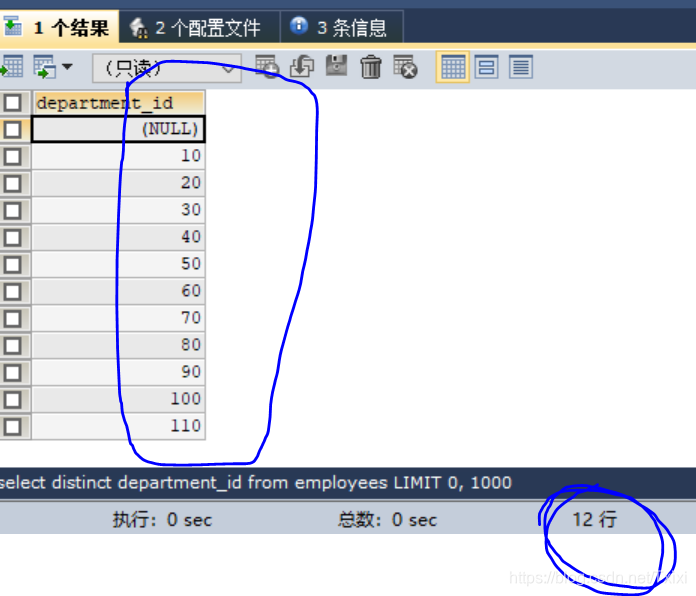Check the box for row 50

click(12, 265)
